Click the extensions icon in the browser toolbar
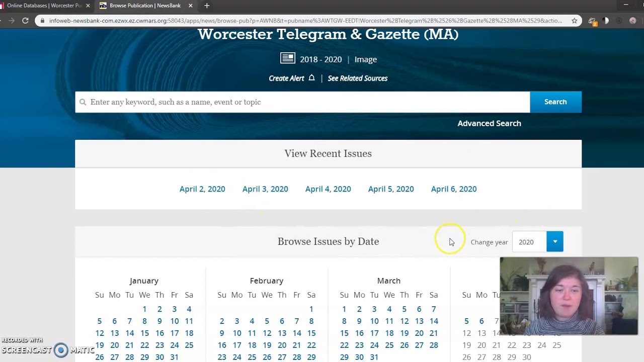644x362 pixels. pyautogui.click(x=592, y=21)
